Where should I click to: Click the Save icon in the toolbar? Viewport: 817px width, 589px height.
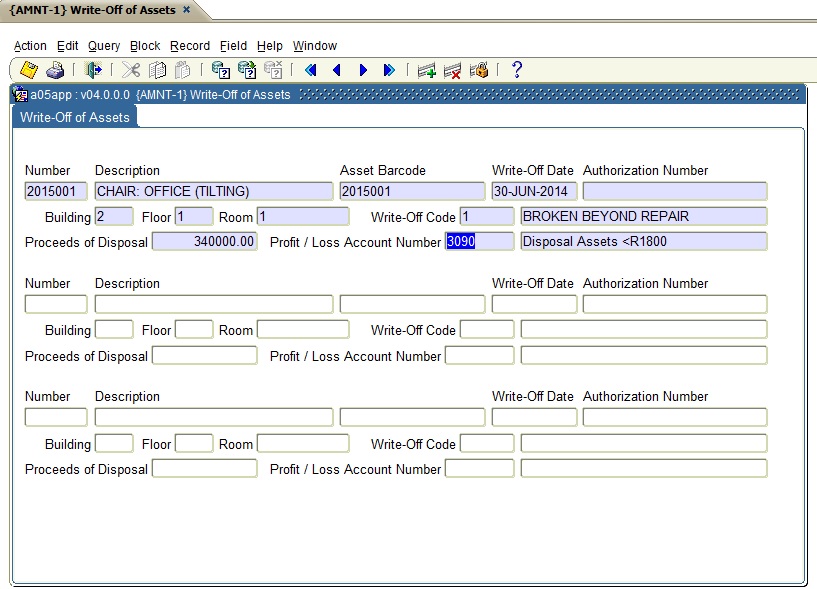pos(29,70)
